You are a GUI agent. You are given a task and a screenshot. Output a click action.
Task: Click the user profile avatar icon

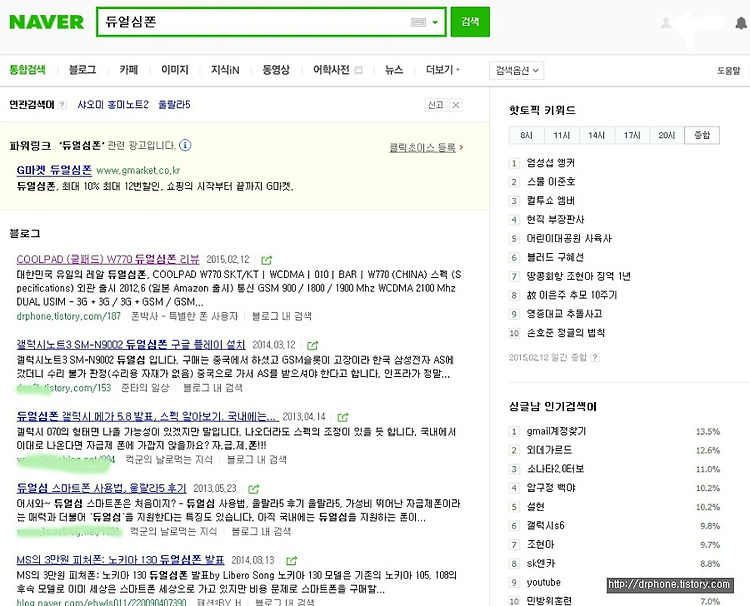pyautogui.click(x=666, y=22)
